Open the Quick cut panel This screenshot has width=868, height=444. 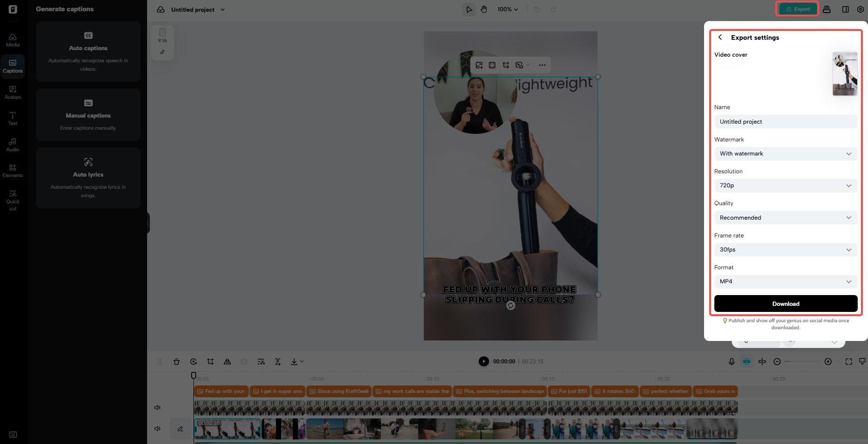click(13, 200)
